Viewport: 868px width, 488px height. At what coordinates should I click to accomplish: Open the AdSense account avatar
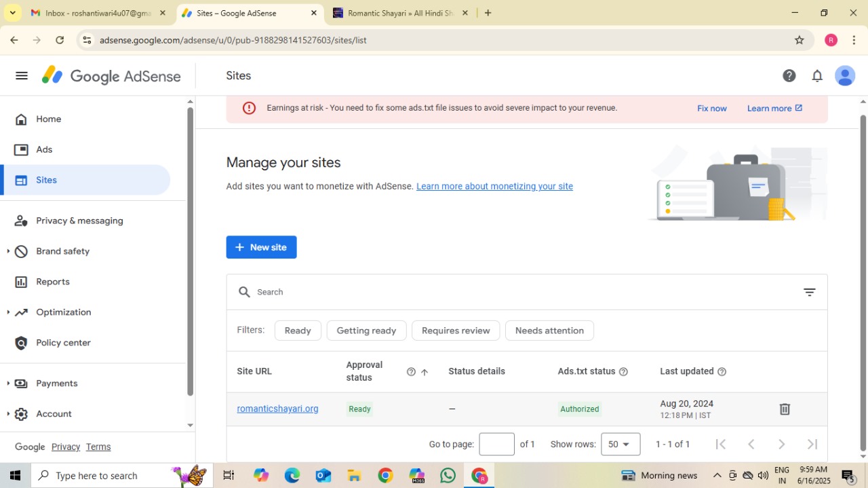click(x=845, y=76)
